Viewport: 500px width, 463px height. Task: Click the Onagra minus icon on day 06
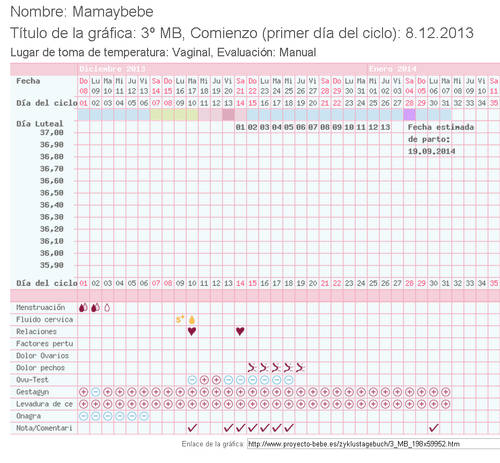(144, 416)
